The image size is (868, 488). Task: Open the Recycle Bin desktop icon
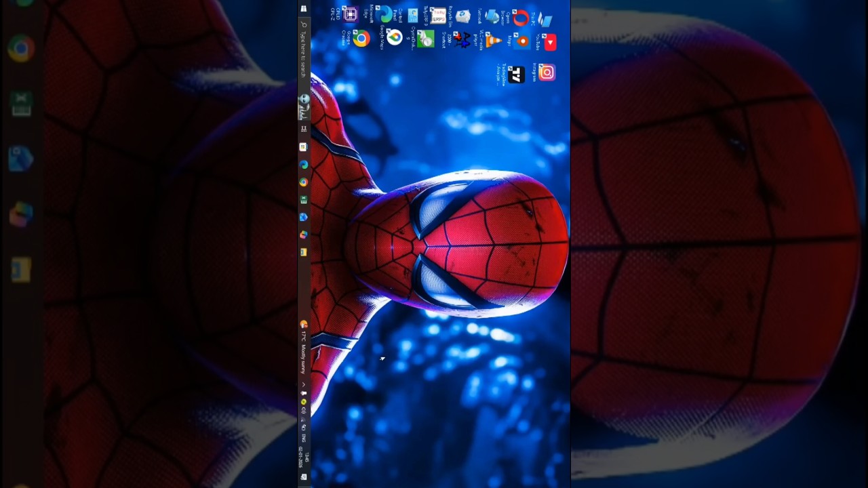click(460, 16)
